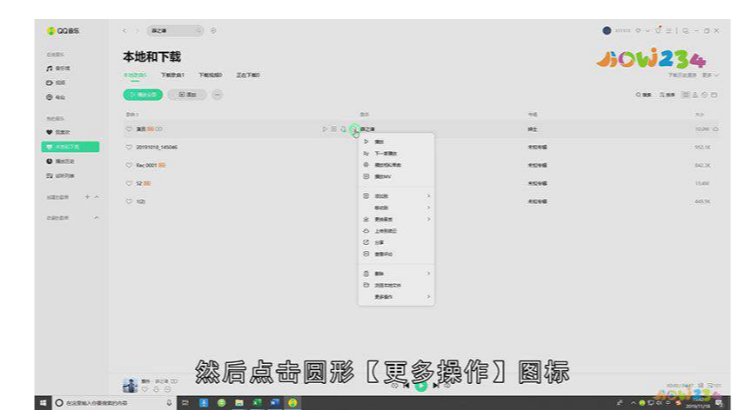The image size is (743, 418).
Task: Expand the 删除 submenu
Action: pyautogui.click(x=396, y=273)
